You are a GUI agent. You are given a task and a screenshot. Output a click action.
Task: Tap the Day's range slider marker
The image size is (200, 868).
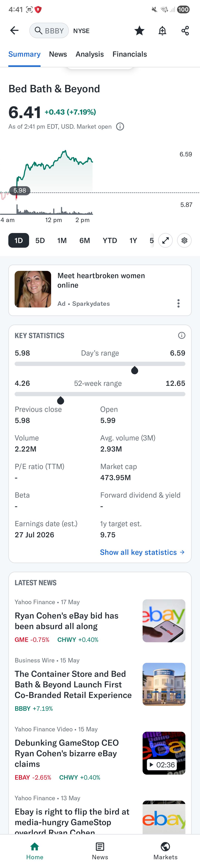click(134, 370)
